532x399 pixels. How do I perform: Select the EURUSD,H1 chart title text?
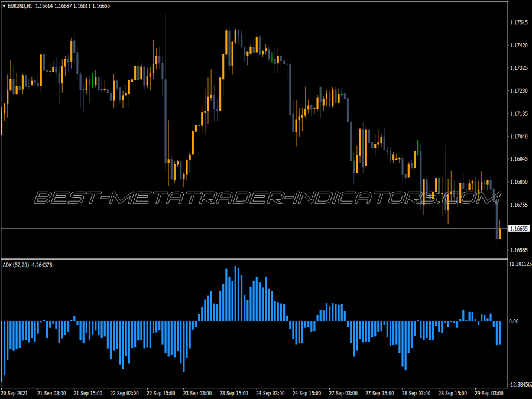pyautogui.click(x=20, y=6)
